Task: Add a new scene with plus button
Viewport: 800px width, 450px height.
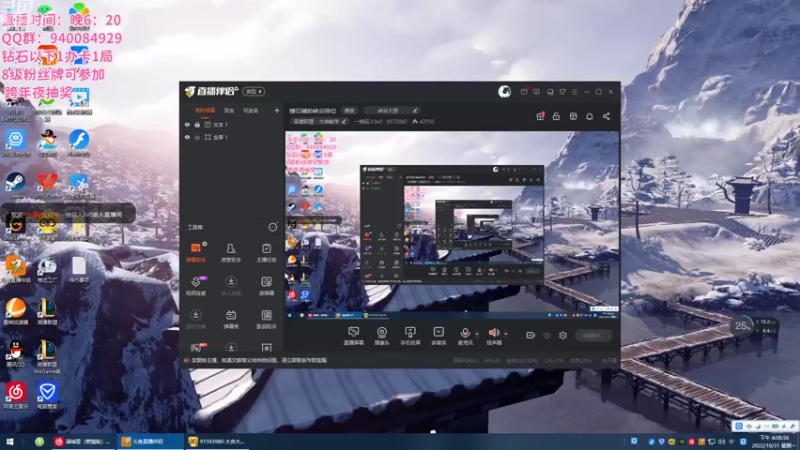Action: point(277,110)
